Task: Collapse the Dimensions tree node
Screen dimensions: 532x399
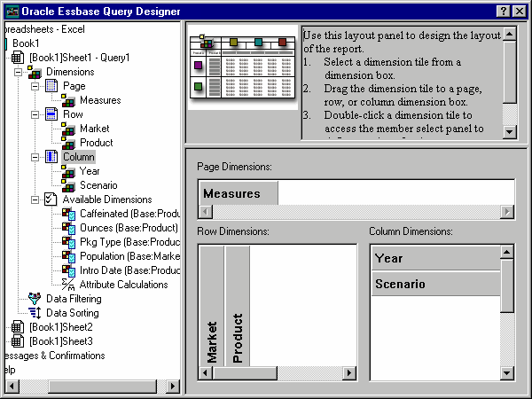Action: (18, 73)
